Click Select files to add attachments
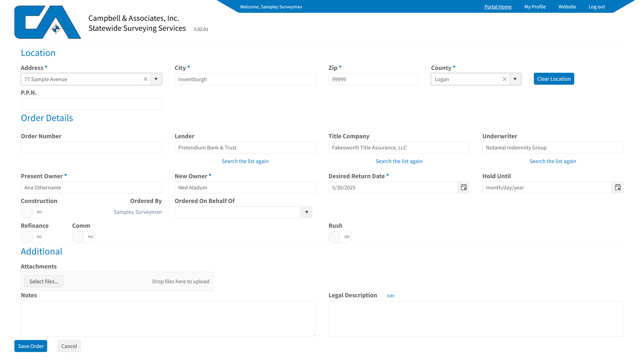Screen dimensions: 644x362 (x=44, y=281)
